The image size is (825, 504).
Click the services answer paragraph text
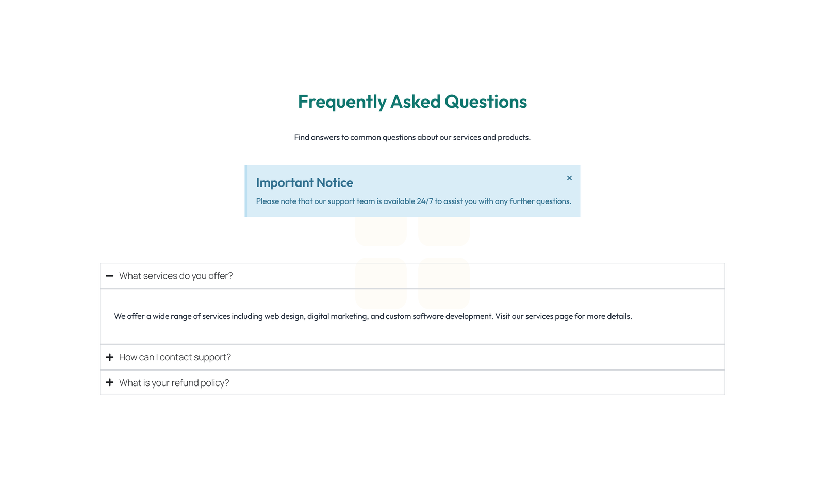373,316
